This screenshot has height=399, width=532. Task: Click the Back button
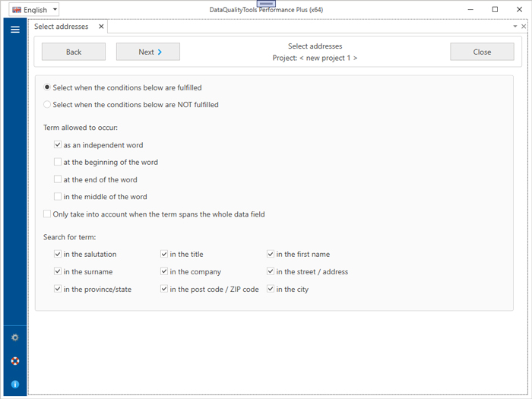point(74,52)
